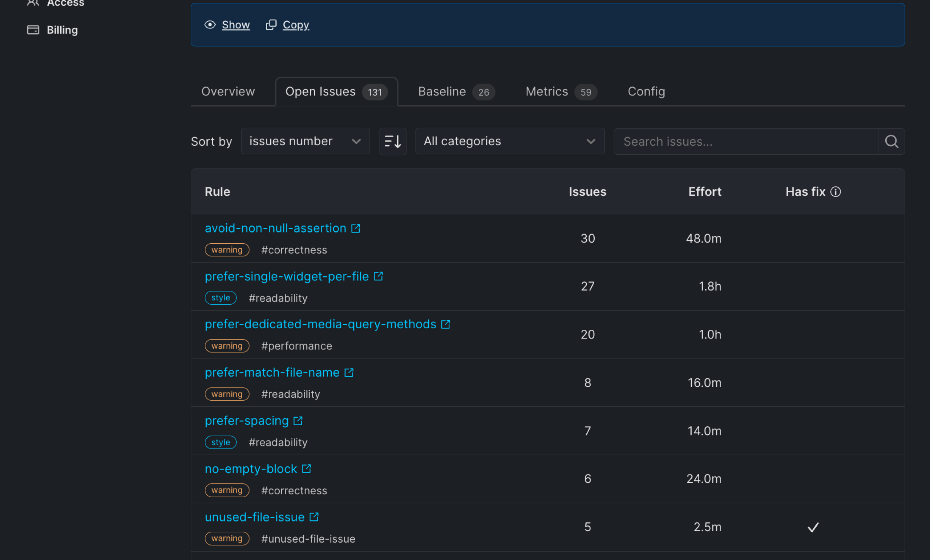Click external link icon next to prefer-single-widget-per-file

tap(378, 276)
